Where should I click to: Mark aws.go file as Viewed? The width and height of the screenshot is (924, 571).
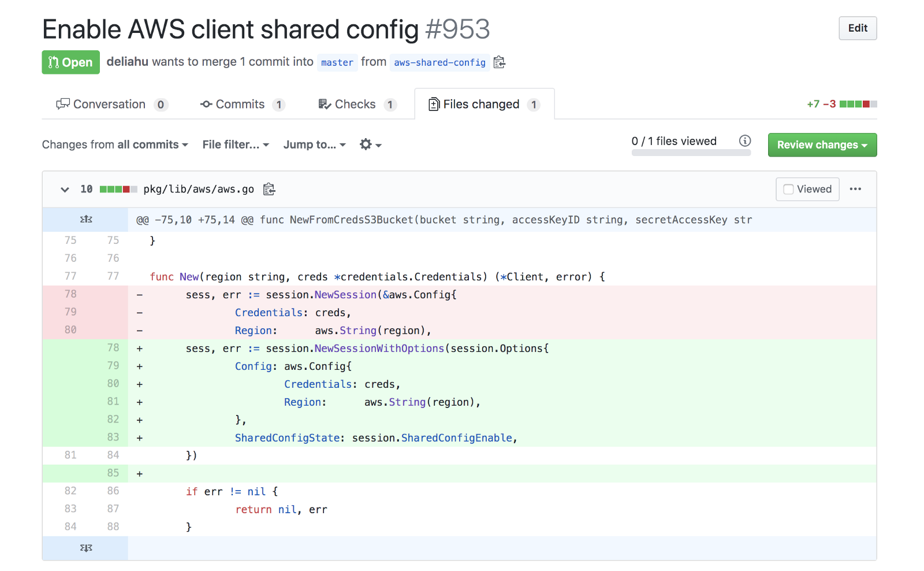[x=807, y=190]
